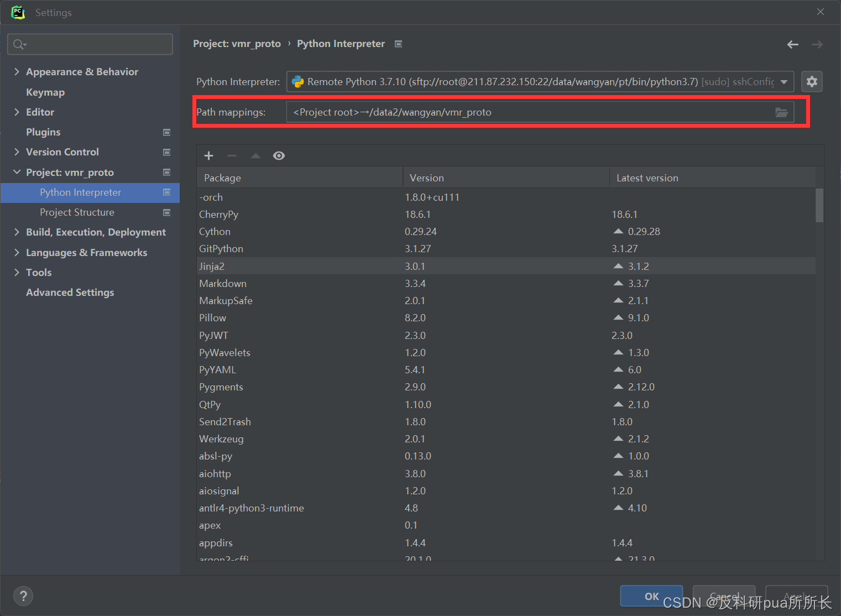Click the search magnifier icon
841x616 pixels.
19,44
